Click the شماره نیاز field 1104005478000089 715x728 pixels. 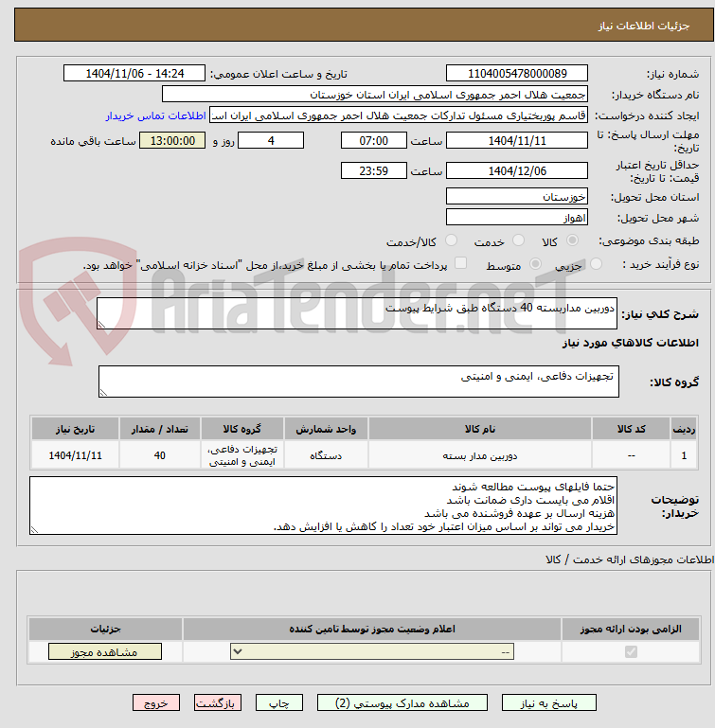pyautogui.click(x=517, y=73)
